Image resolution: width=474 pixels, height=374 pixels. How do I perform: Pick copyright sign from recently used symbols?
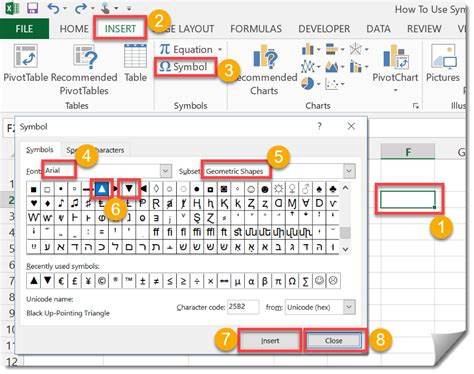pyautogui.click(x=102, y=281)
